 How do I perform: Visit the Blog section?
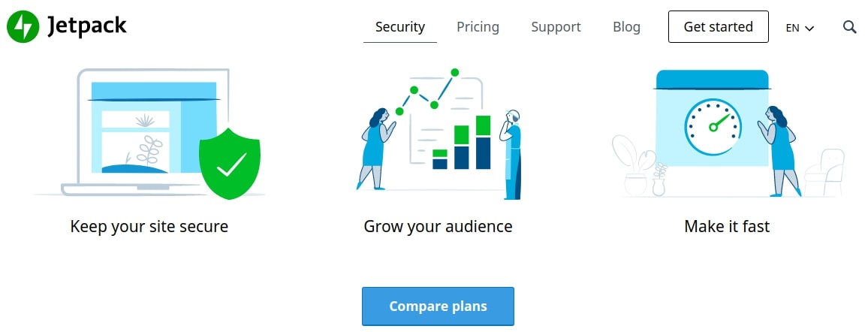(x=626, y=27)
